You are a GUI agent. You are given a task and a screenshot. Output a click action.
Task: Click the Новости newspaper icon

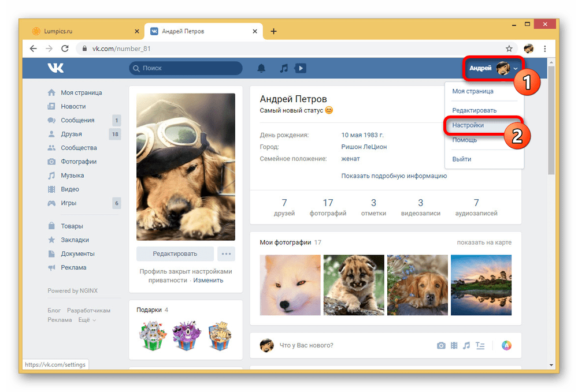(x=51, y=106)
